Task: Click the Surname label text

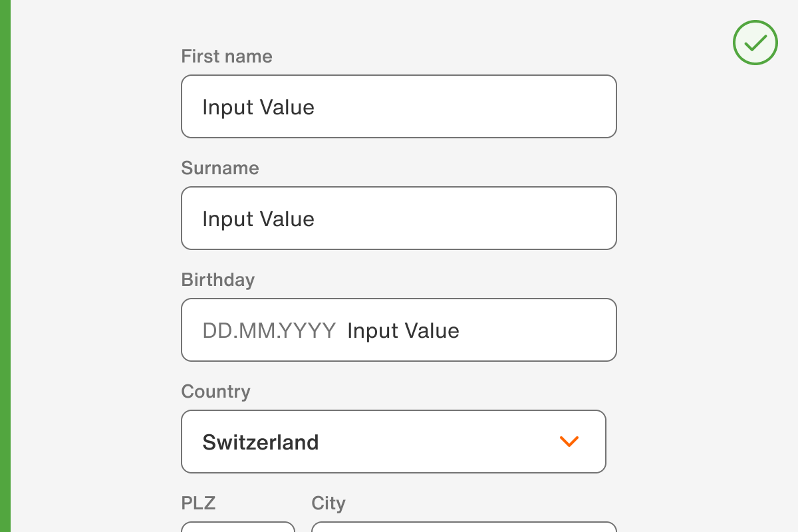Action: pos(219,168)
